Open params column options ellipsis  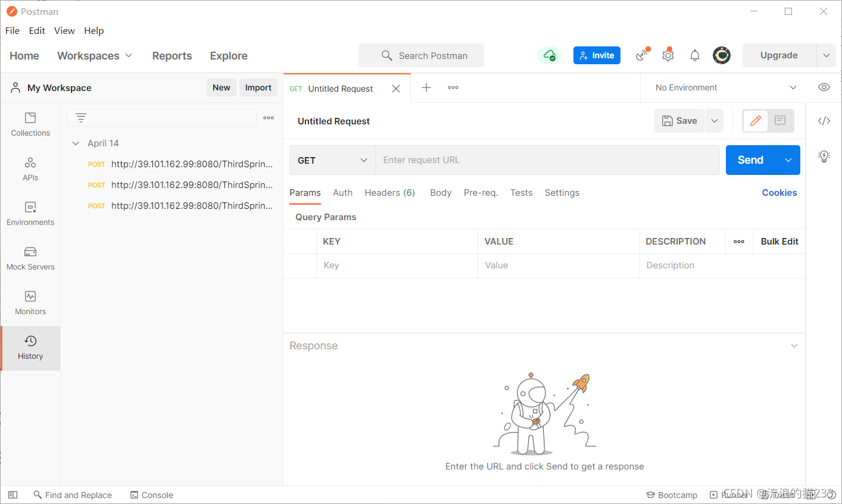(x=739, y=242)
